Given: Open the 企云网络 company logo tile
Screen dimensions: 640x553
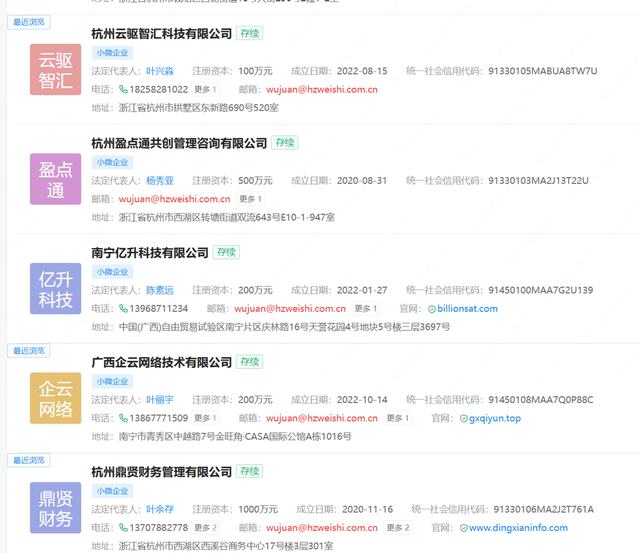Looking at the screenshot, I should (x=56, y=398).
